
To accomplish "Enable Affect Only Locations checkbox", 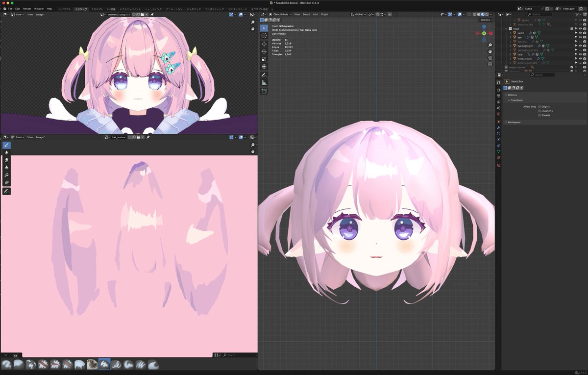I will [539, 111].
